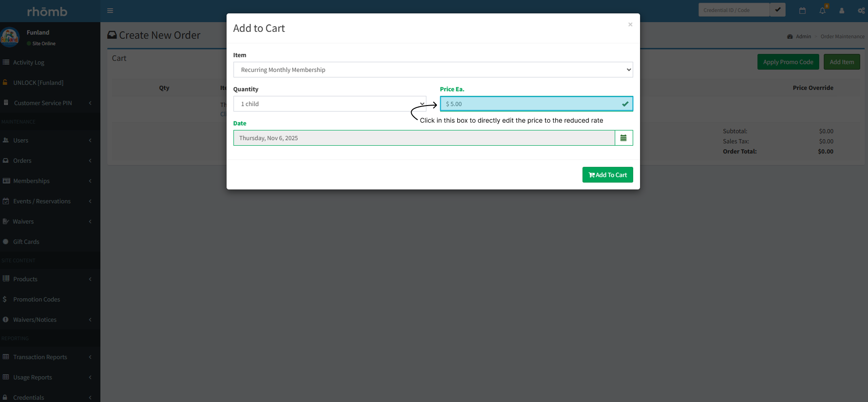The height and width of the screenshot is (402, 868).
Task: Click the Credential ID / Code field
Action: pos(734,10)
